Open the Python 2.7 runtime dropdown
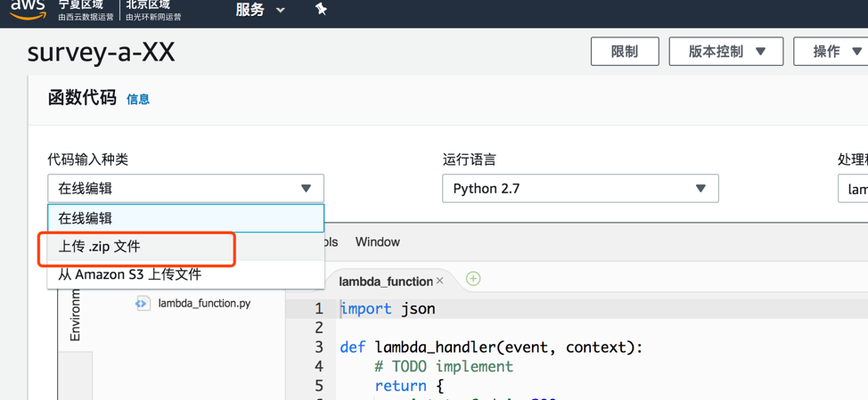The width and height of the screenshot is (868, 400). coord(580,189)
